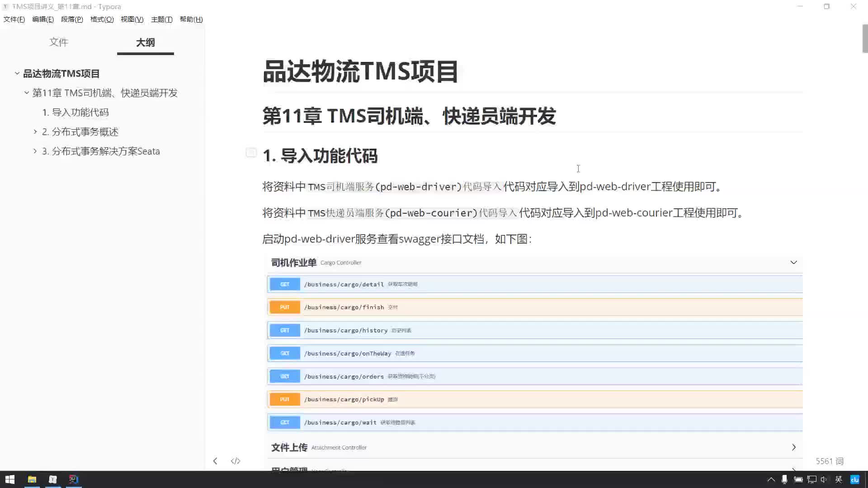Click the microphone tray icon
This screenshot has width=868, height=488.
click(784, 479)
